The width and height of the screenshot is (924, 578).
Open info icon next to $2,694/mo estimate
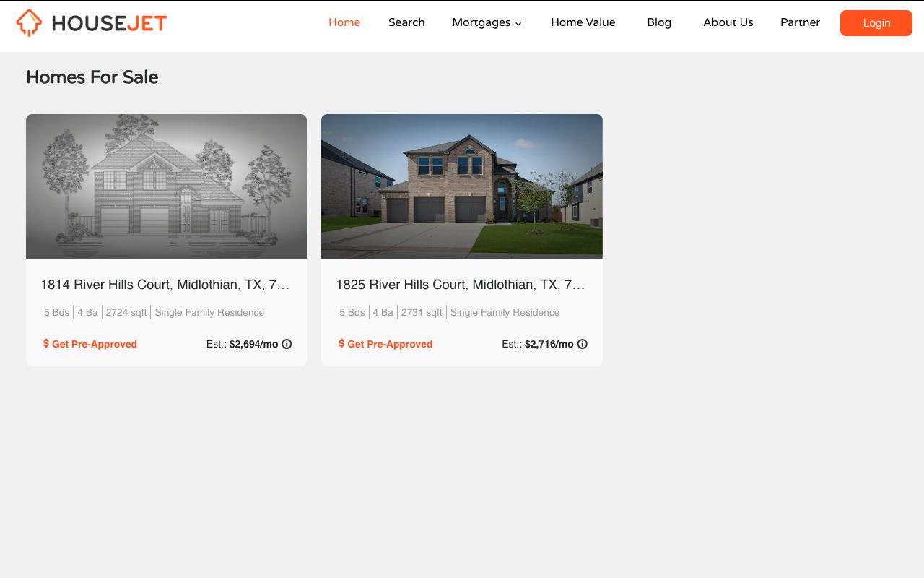pos(287,344)
